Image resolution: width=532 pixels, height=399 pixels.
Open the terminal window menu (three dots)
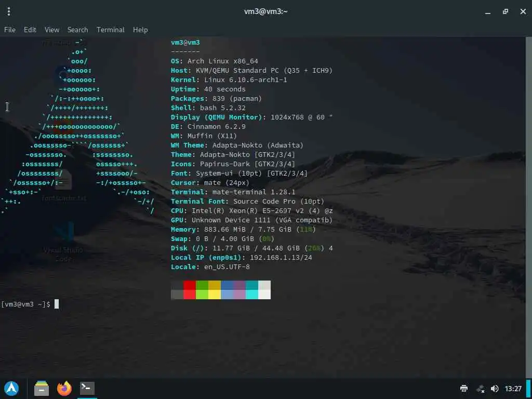[9, 11]
